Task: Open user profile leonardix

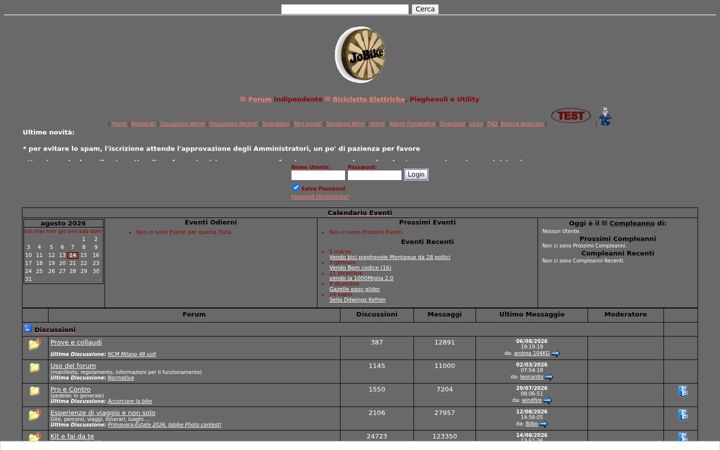Action: pos(531,377)
